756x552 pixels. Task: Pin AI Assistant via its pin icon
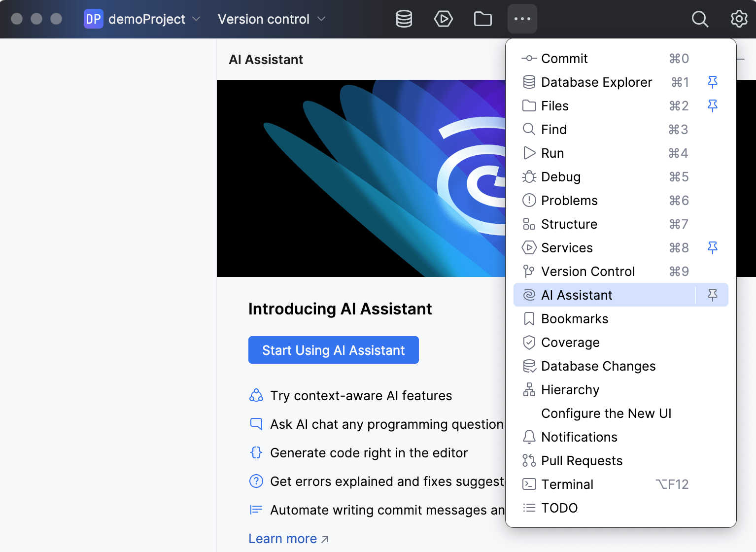click(x=713, y=295)
